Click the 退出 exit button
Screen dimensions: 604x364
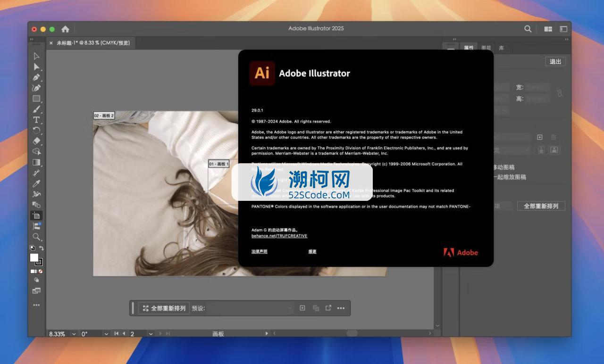pos(555,62)
